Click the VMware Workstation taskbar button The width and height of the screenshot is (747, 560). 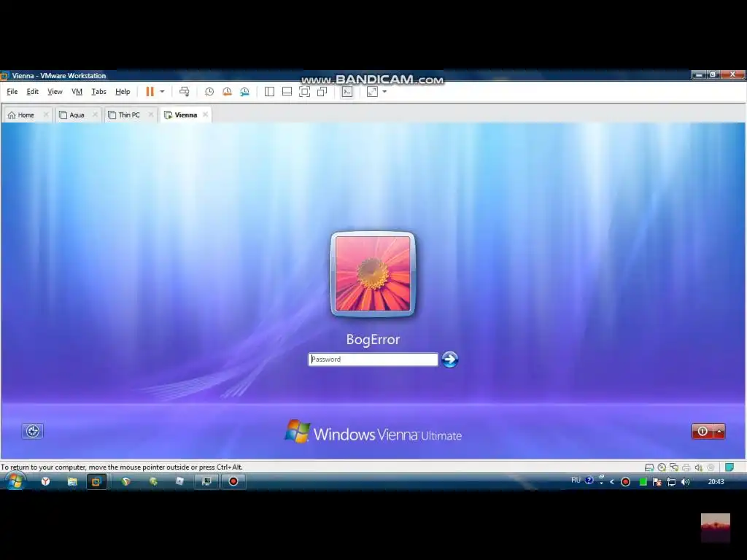pyautogui.click(x=96, y=481)
